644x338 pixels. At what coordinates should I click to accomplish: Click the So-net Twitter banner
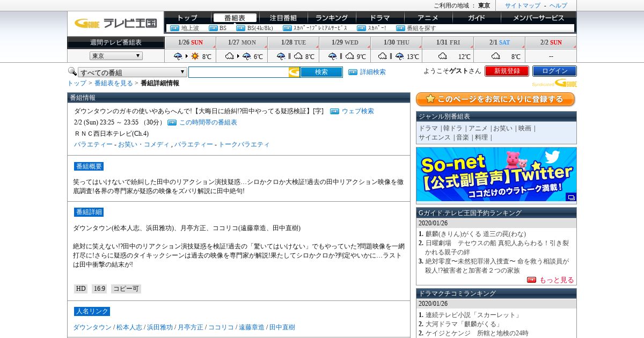[496, 174]
